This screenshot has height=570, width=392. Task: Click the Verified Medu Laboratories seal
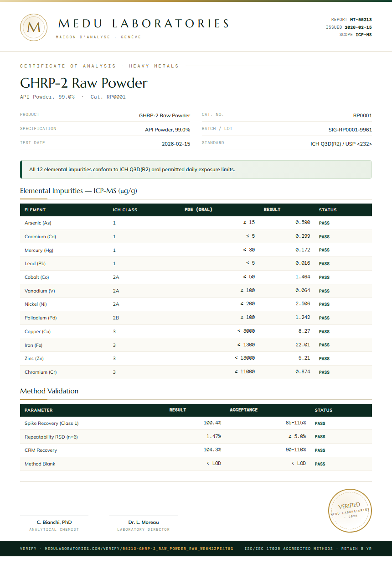click(351, 510)
